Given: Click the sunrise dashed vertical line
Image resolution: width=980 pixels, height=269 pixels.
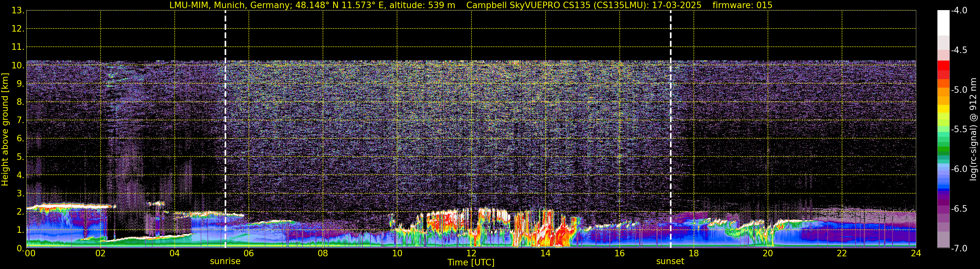Looking at the screenshot, I should 226,129.
